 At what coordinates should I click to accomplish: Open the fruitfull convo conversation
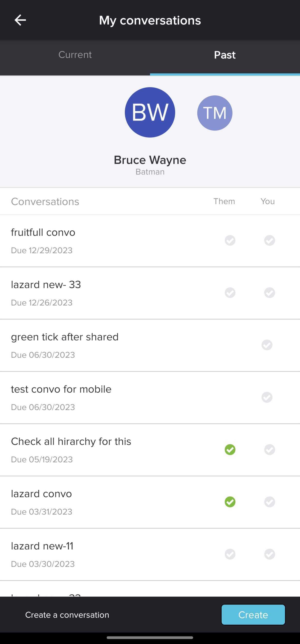point(150,241)
